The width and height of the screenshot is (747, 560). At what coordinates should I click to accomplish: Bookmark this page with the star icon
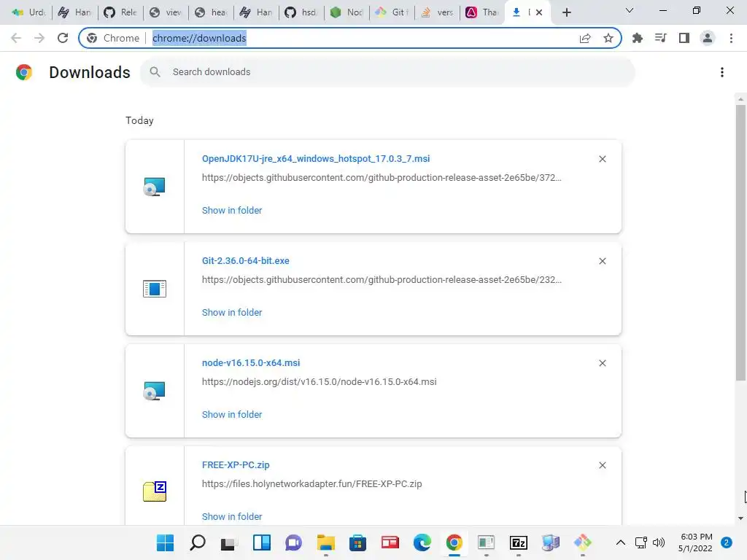[x=608, y=38]
